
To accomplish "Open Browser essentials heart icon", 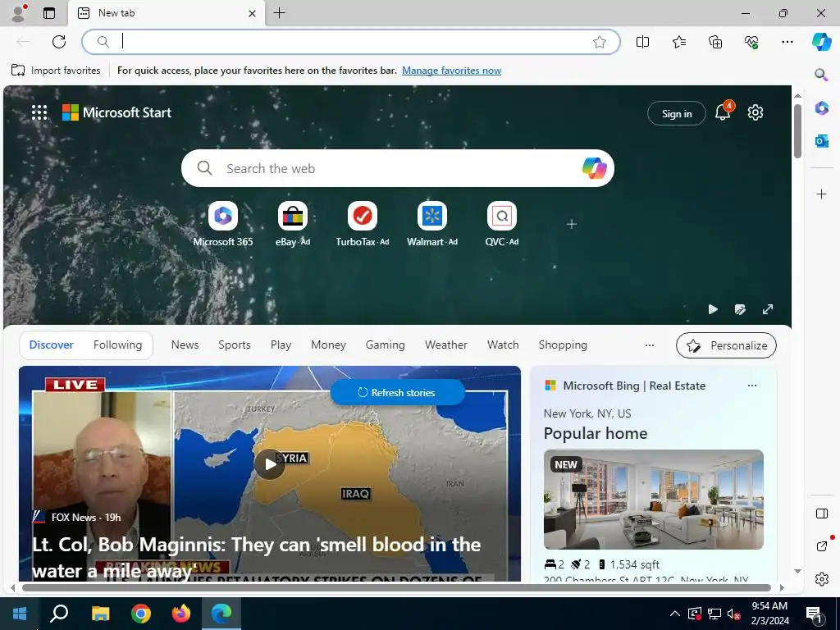I will pyautogui.click(x=751, y=42).
